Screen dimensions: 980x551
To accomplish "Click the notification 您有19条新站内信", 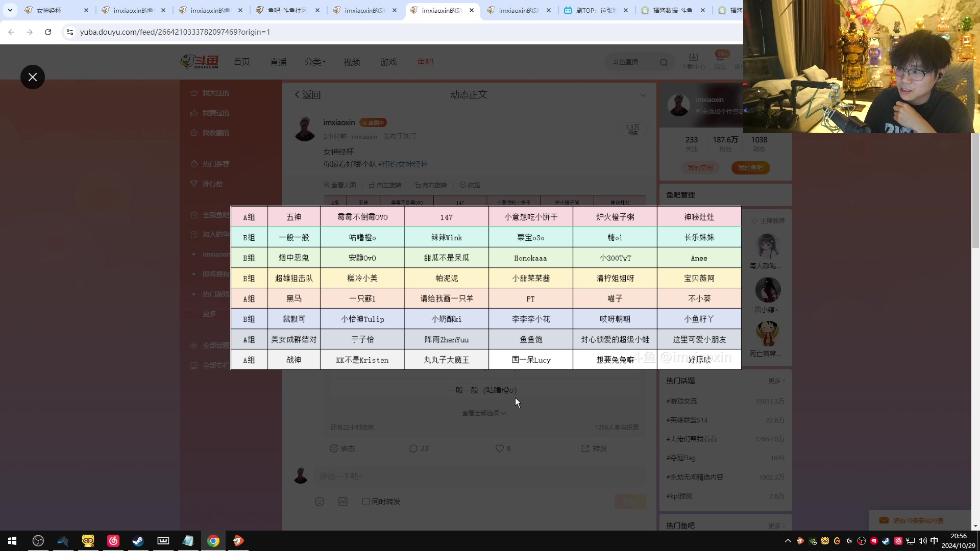I will tap(918, 520).
